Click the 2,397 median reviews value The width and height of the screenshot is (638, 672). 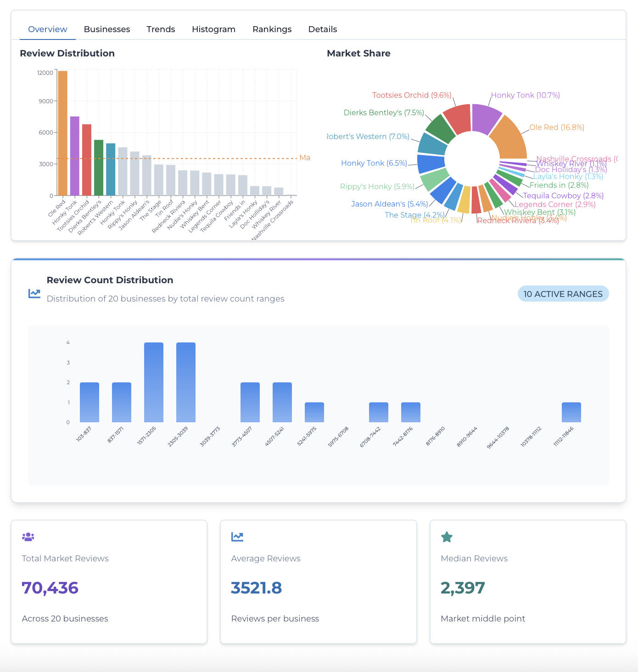coord(463,588)
